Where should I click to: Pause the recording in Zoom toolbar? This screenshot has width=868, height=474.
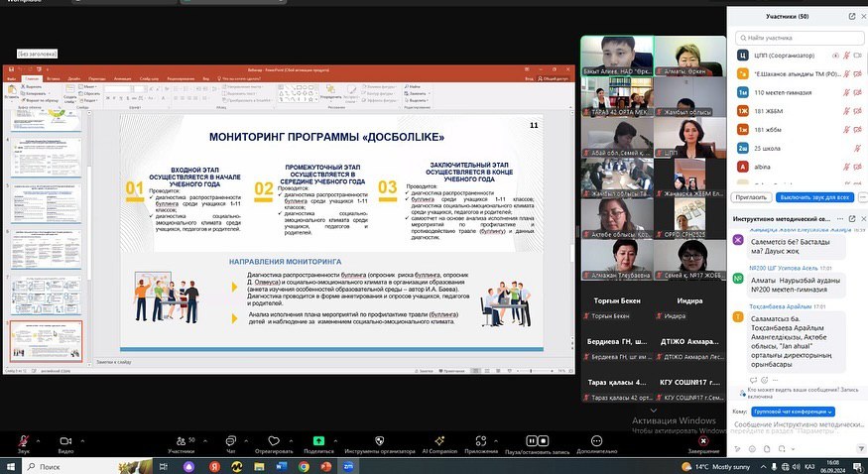[x=532, y=439]
